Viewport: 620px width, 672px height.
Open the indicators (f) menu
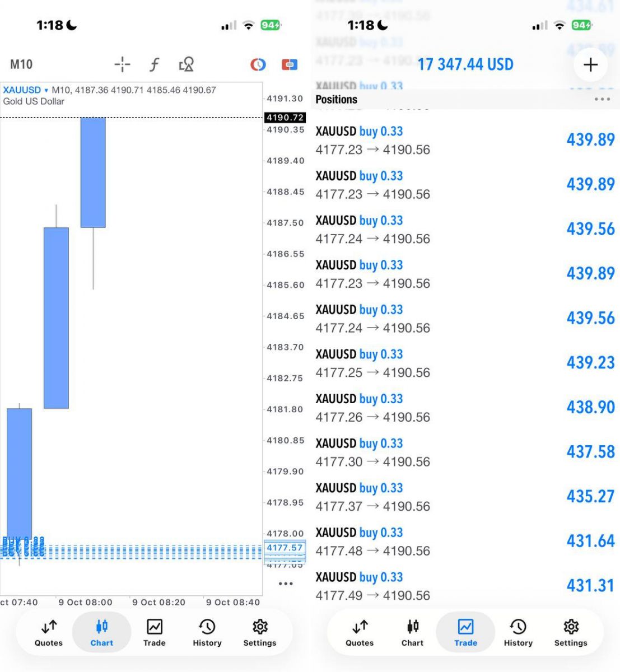155,64
